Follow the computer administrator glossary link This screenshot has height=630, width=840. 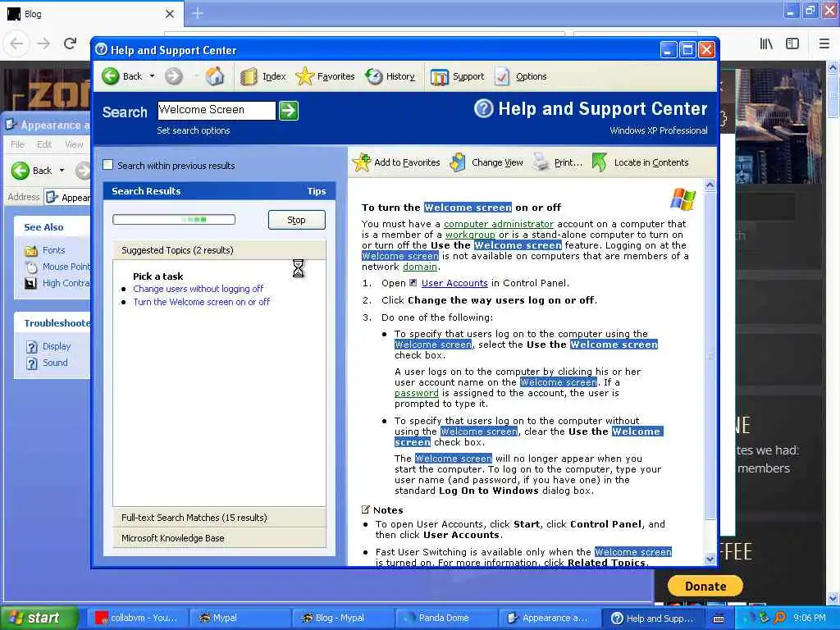[498, 224]
